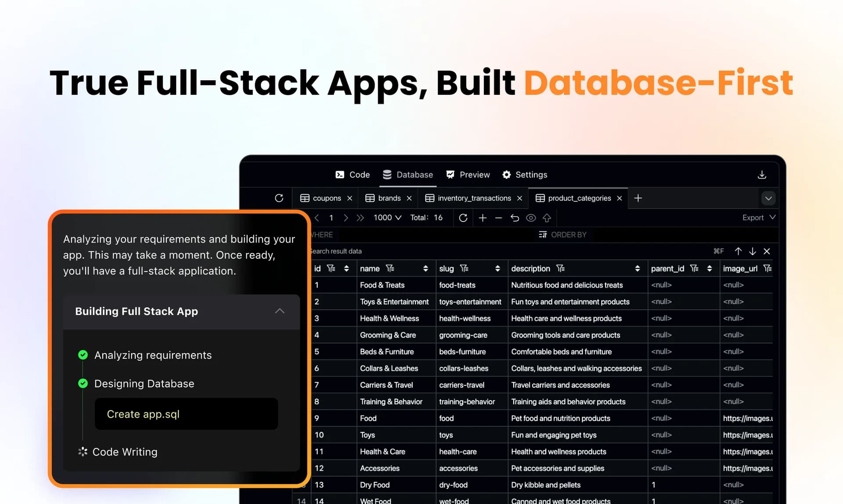This screenshot has height=504, width=843.
Task: Open a new table tab with plus
Action: [638, 198]
